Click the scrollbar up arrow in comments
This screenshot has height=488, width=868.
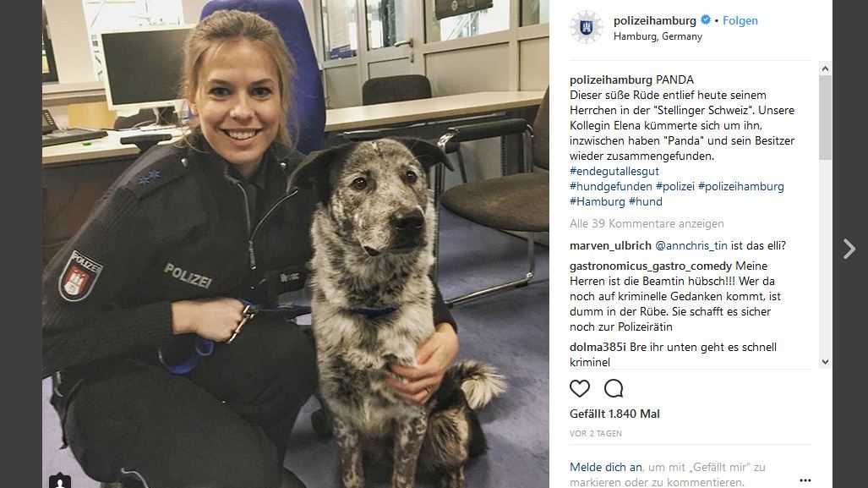coord(825,69)
